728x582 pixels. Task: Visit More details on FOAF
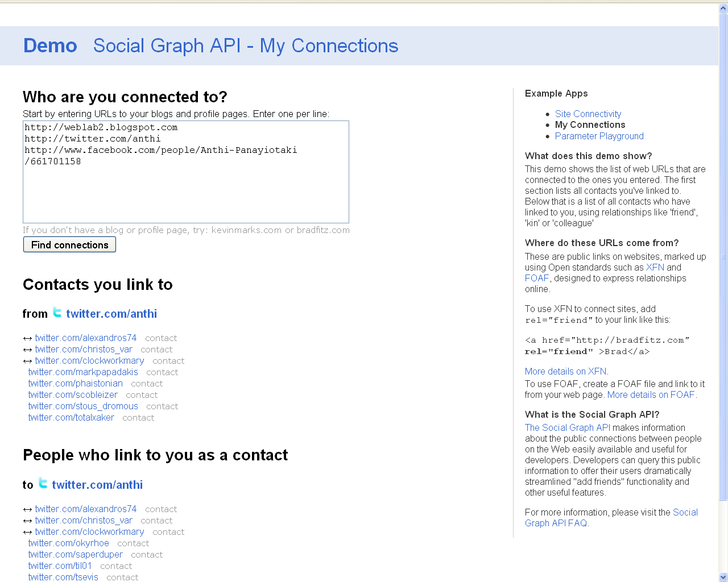(x=651, y=395)
